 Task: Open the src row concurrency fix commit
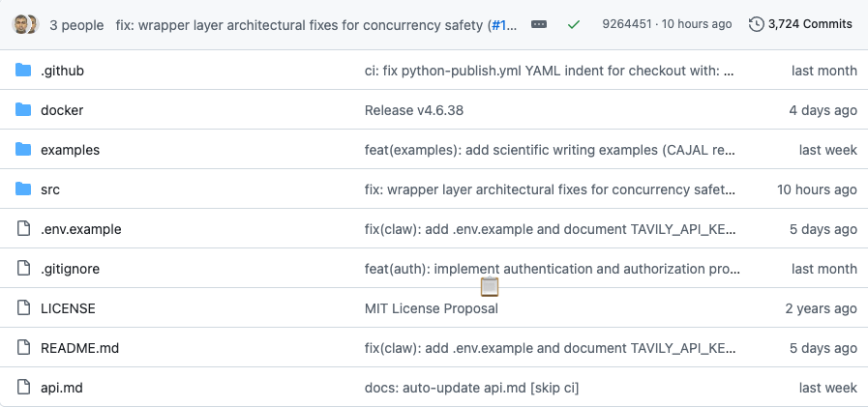[x=550, y=189]
